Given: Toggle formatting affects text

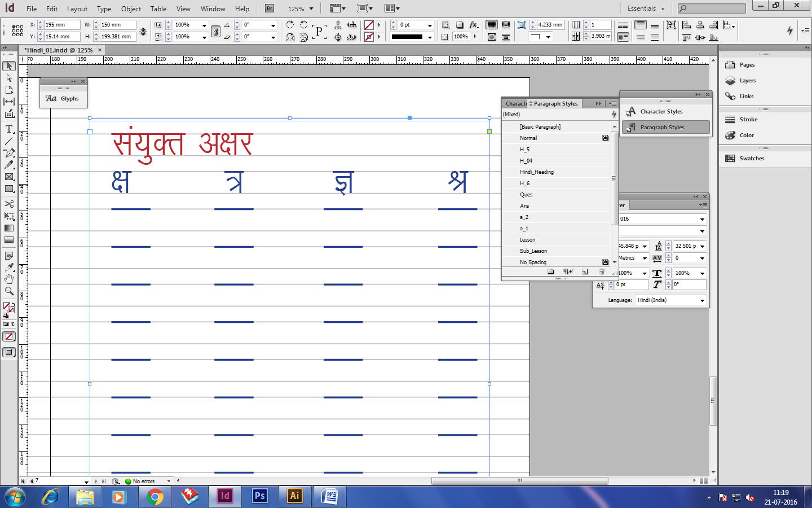Looking at the screenshot, I should pos(12,324).
